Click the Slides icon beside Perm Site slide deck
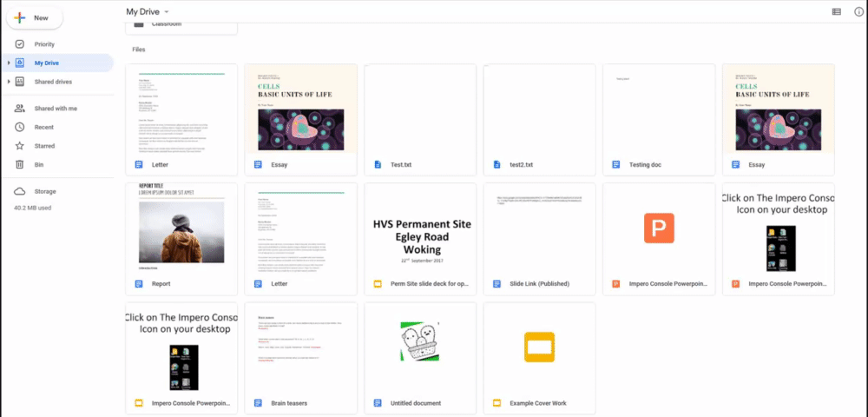The width and height of the screenshot is (868, 417). [378, 284]
